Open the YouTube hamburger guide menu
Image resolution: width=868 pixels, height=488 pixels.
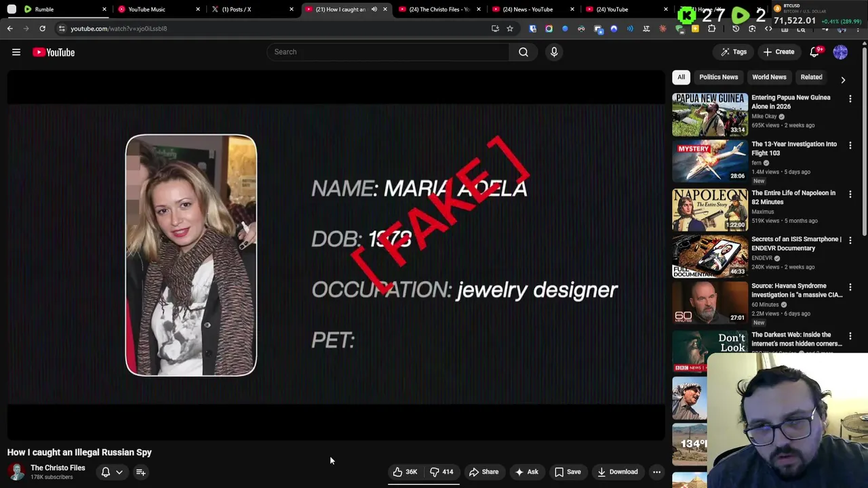tap(16, 52)
